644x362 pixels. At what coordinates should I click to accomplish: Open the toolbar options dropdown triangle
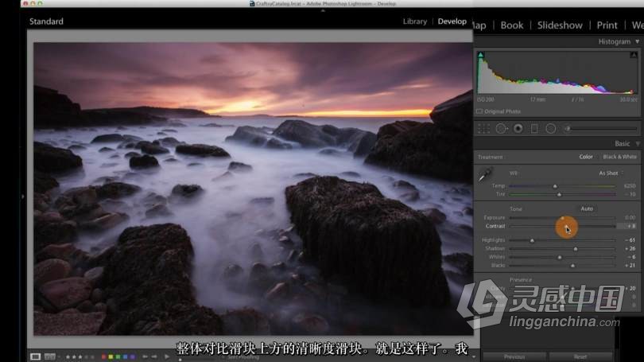474,356
